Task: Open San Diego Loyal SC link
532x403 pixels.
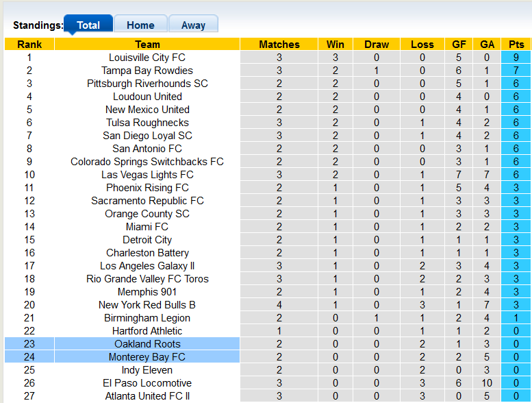Action: pyautogui.click(x=147, y=136)
